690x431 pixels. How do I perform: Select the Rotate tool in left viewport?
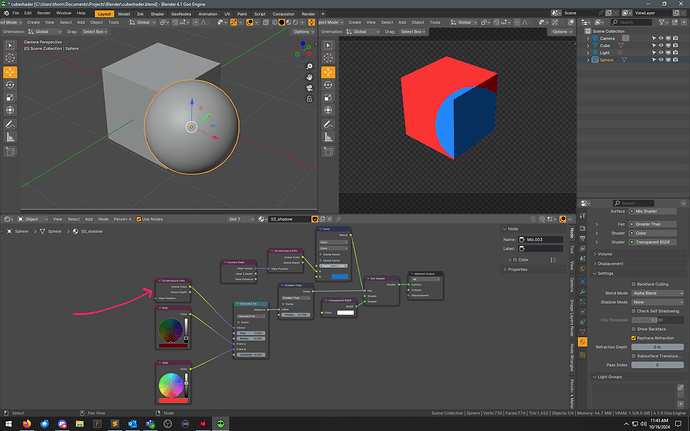click(x=10, y=85)
